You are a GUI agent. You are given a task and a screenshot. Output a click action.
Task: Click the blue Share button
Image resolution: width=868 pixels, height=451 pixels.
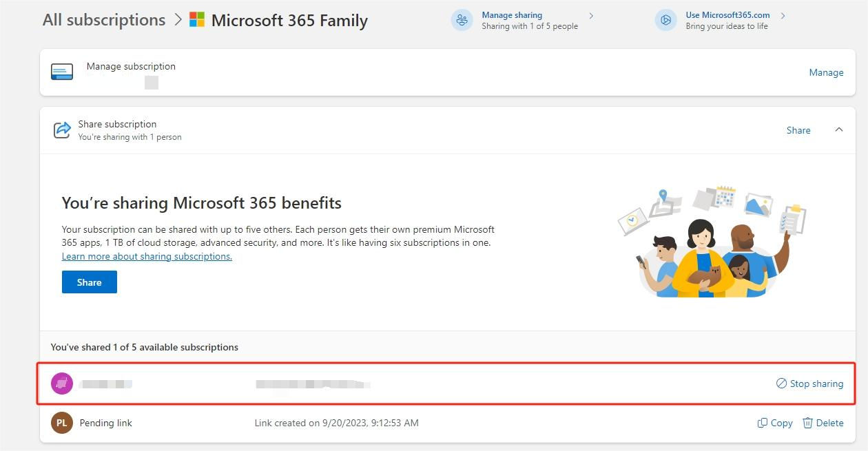coord(89,282)
